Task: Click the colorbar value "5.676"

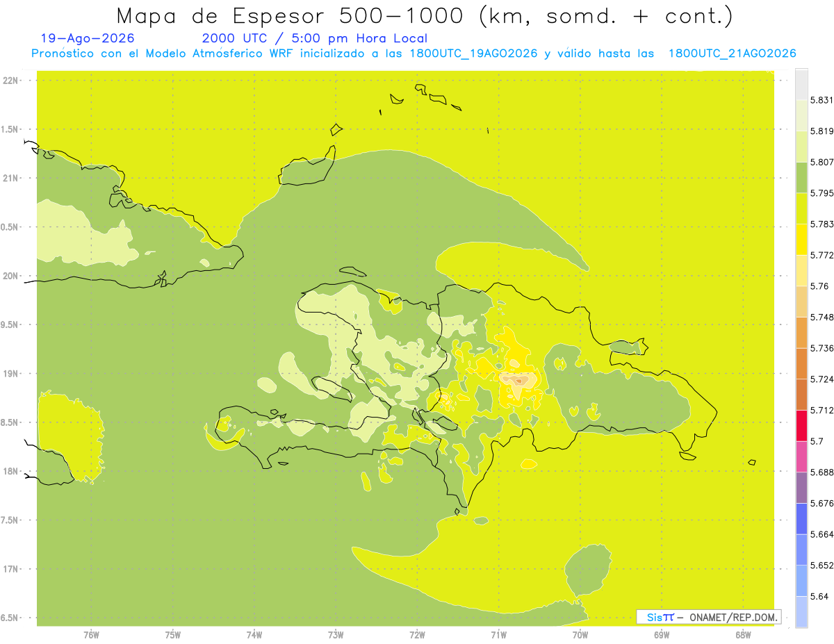Action: [x=821, y=503]
